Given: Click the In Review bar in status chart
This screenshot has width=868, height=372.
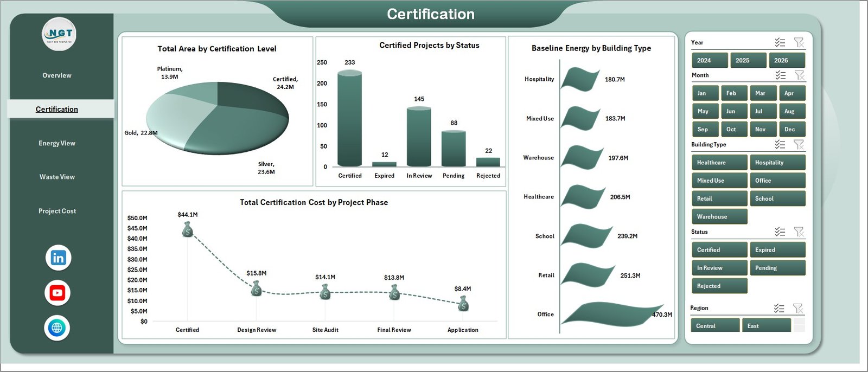Looking at the screenshot, I should coord(419,136).
